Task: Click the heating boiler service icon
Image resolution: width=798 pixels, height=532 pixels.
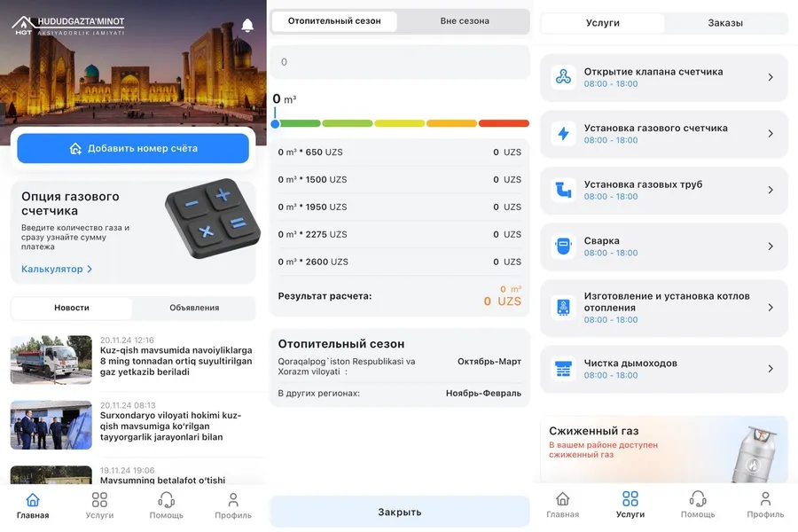Action: pos(563,308)
